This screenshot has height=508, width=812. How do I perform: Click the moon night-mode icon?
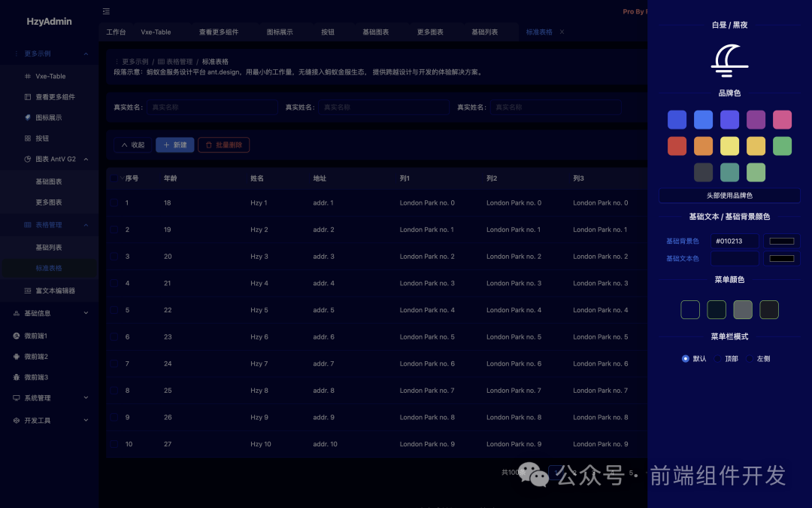[729, 60]
